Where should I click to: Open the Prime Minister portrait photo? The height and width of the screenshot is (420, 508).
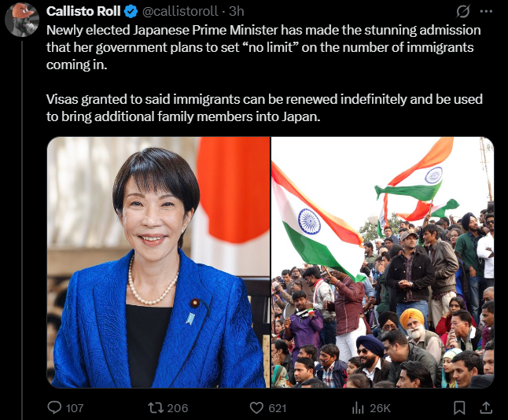click(x=158, y=262)
